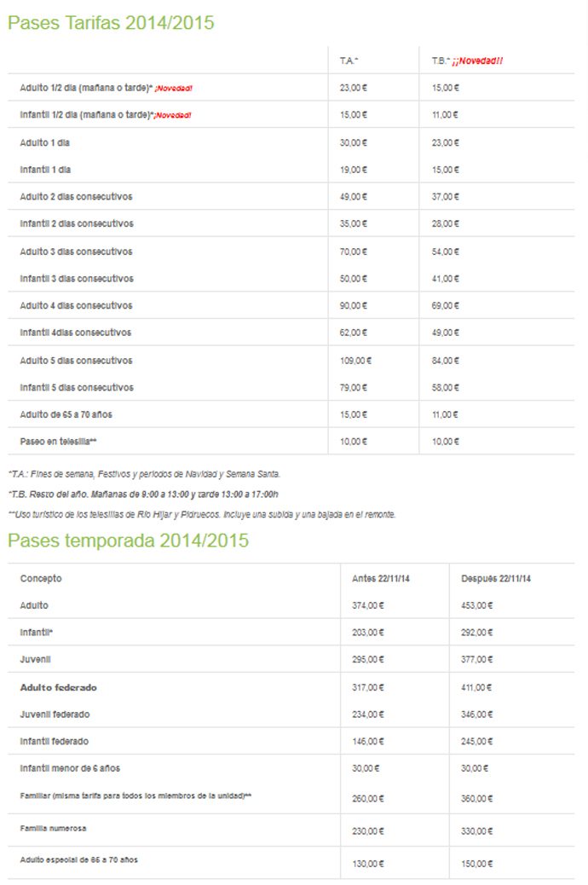The image size is (588, 885).
Task: Select the Concepto column header
Action: click(x=41, y=578)
